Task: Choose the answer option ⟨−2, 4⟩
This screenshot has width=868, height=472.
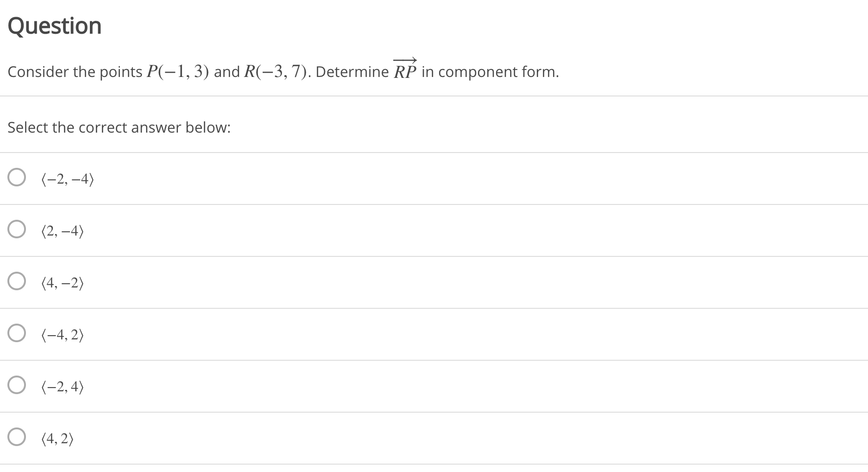Action: point(62,386)
